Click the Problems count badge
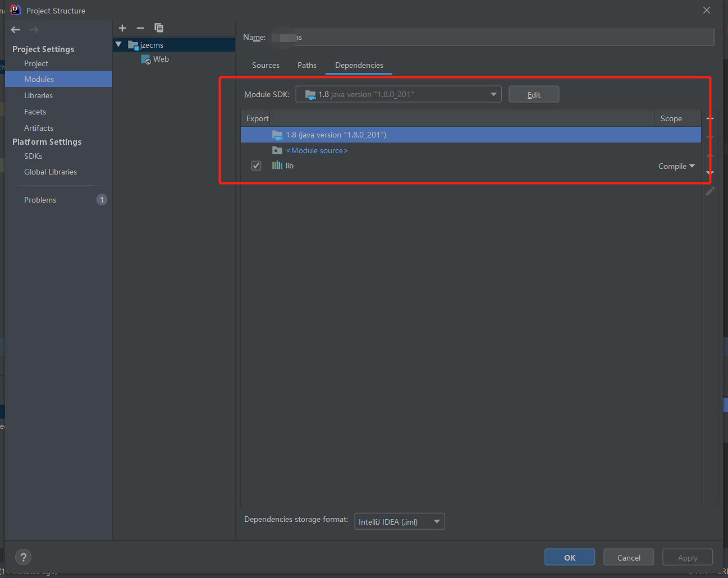728x578 pixels. click(x=102, y=200)
